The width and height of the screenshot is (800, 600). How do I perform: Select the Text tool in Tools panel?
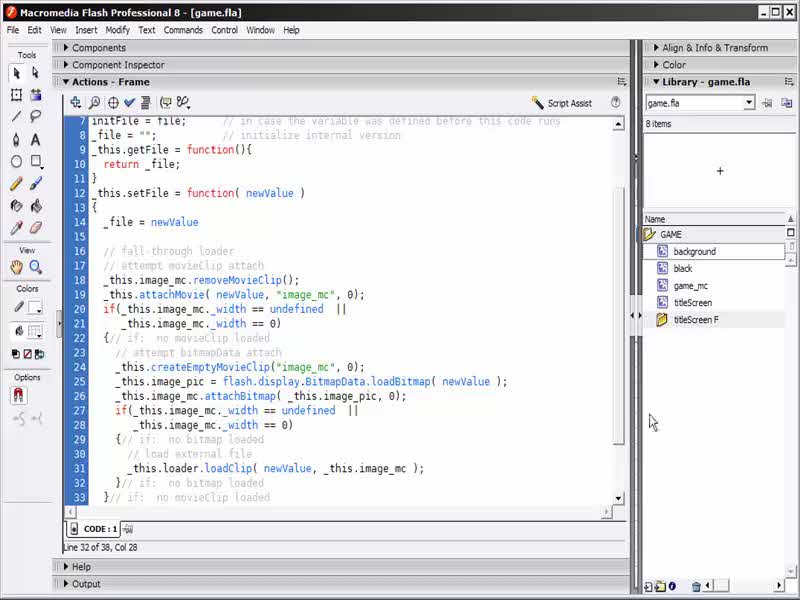36,139
